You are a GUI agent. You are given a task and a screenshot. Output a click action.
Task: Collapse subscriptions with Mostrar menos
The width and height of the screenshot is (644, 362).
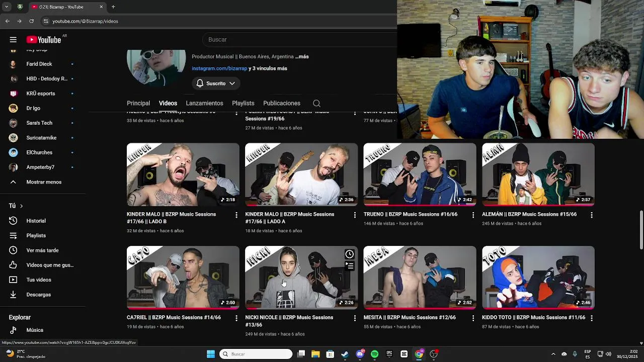coord(43,182)
